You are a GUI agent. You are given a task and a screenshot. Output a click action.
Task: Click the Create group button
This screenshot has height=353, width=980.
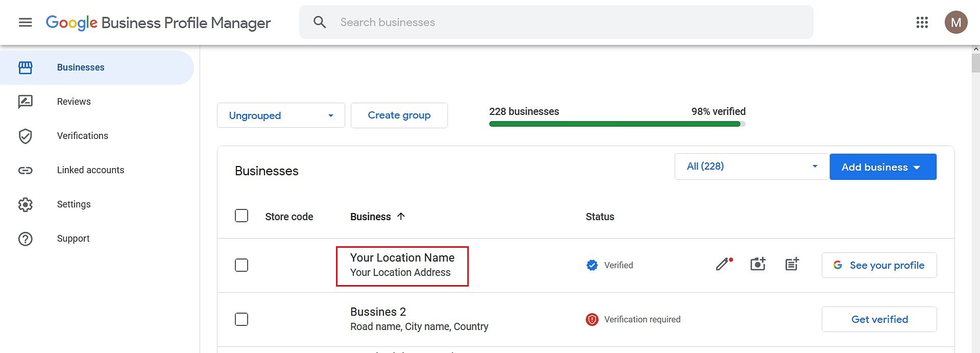click(399, 115)
